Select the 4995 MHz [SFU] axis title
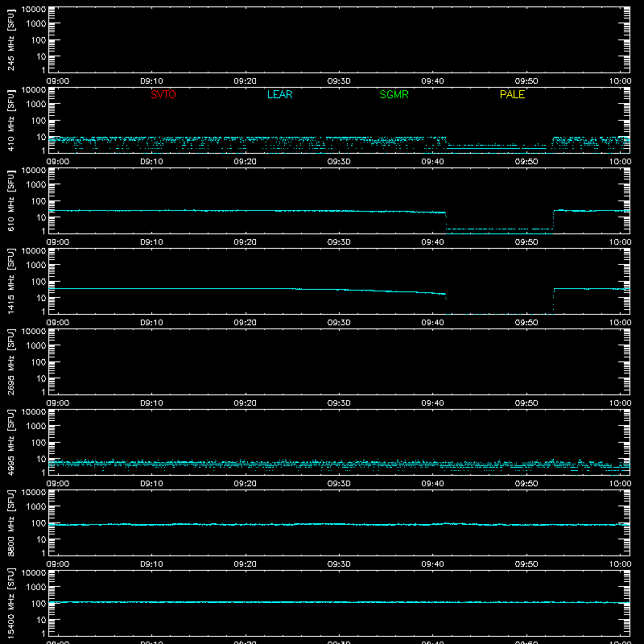 (x=11, y=442)
